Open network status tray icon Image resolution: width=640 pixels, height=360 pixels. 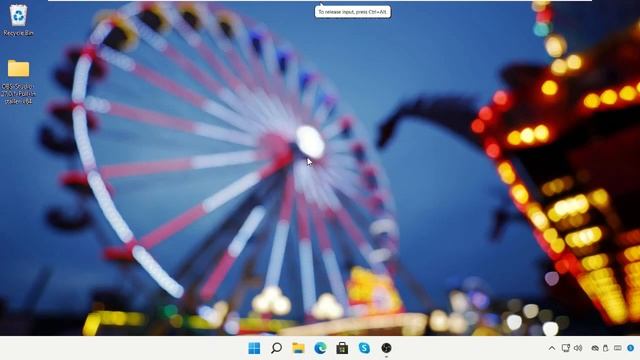coord(566,348)
